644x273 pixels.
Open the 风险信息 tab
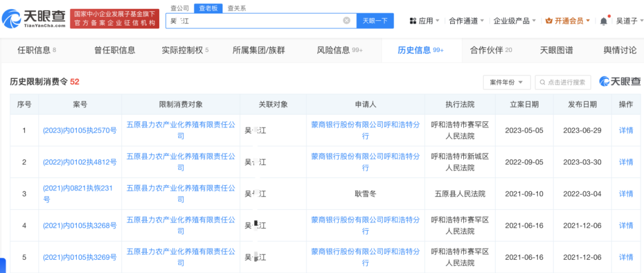340,50
